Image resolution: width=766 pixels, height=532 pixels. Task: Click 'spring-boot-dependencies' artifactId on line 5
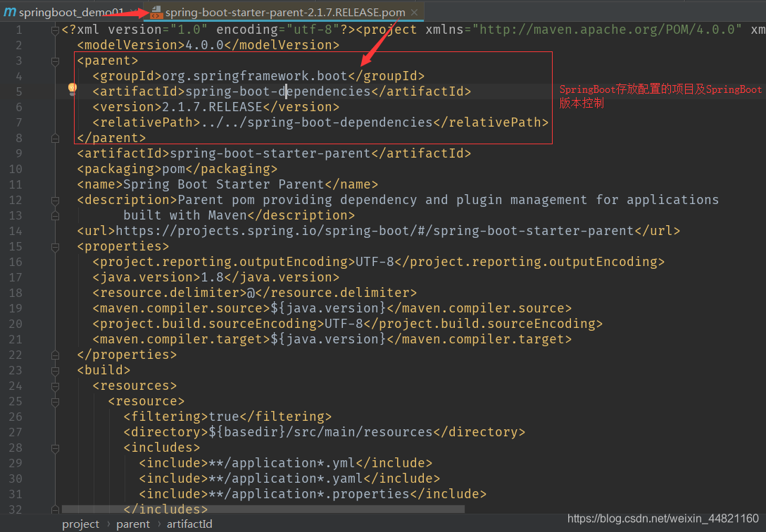tap(278, 91)
